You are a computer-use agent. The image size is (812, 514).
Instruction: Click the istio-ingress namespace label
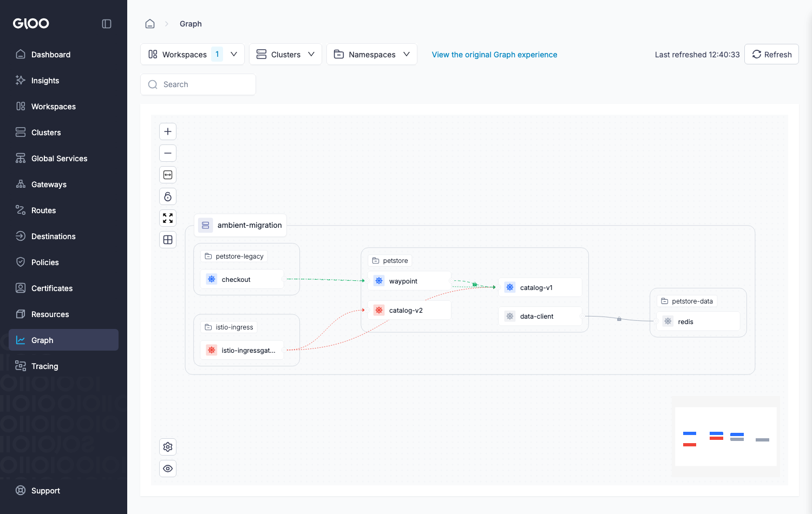(229, 327)
